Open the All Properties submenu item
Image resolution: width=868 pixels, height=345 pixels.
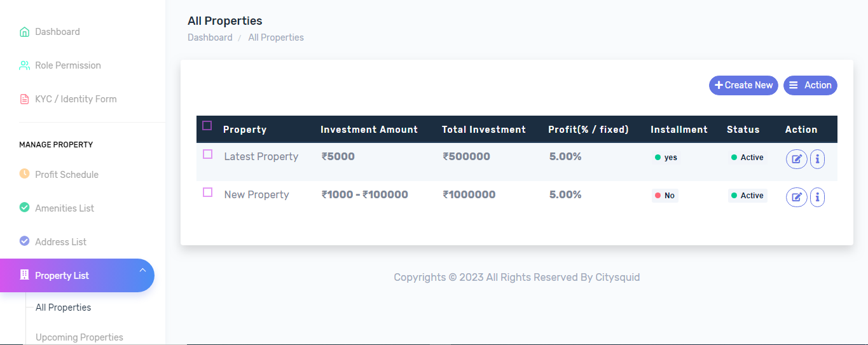click(63, 308)
